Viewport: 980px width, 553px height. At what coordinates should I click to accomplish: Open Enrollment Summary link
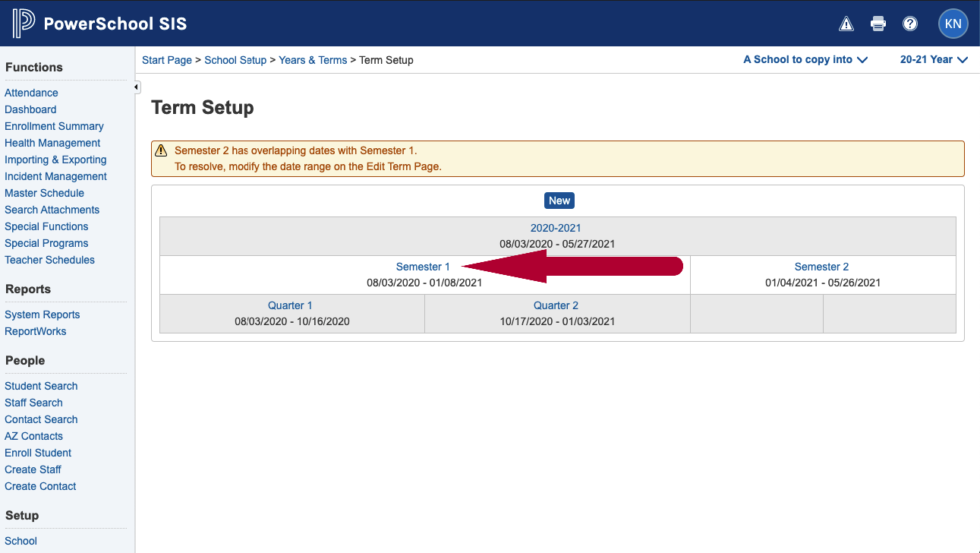54,126
